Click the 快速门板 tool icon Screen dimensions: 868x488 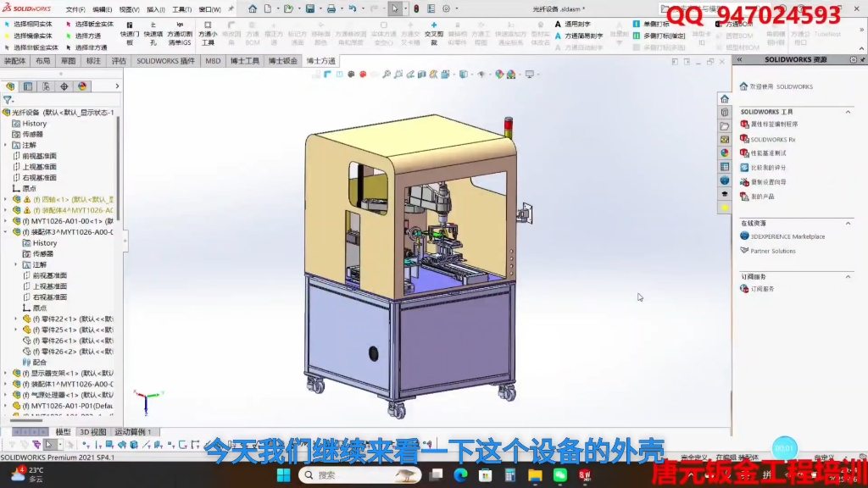tap(130, 34)
